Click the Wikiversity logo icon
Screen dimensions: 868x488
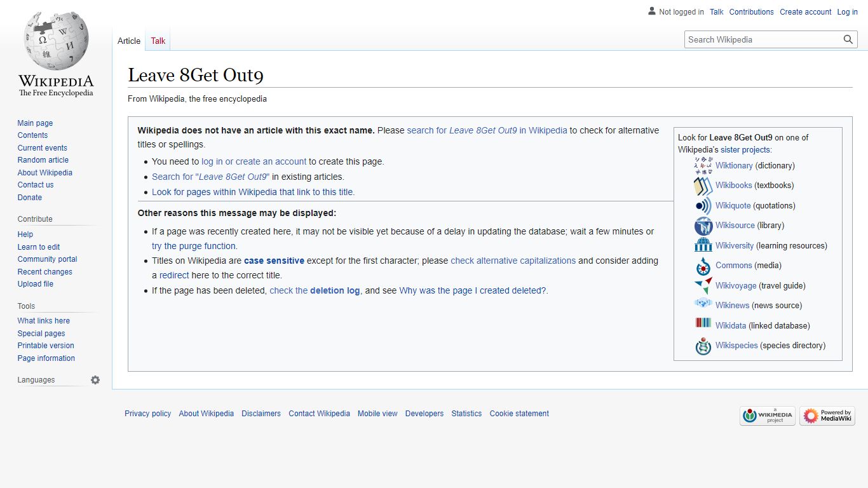pyautogui.click(x=703, y=245)
